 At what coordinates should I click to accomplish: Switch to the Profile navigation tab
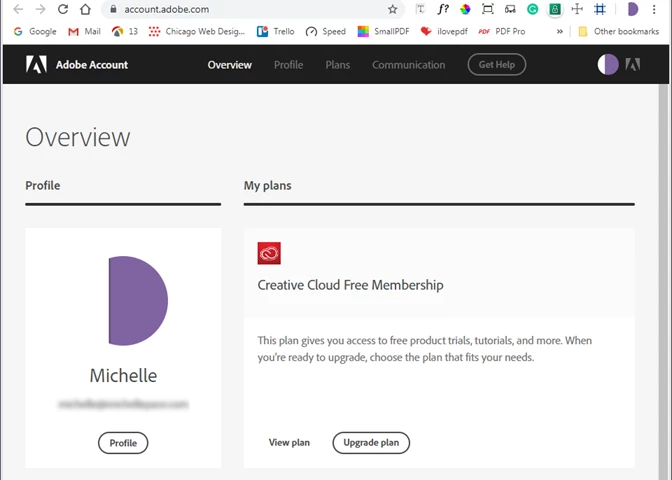coord(288,65)
